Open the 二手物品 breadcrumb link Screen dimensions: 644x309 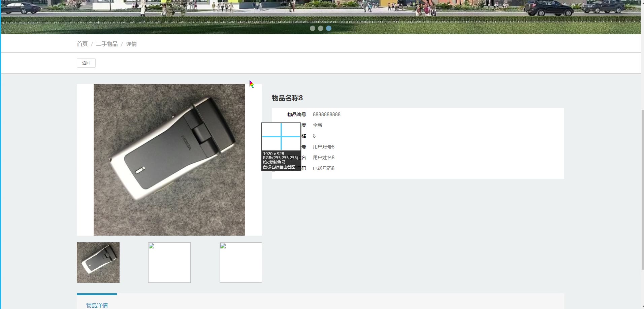(107, 44)
